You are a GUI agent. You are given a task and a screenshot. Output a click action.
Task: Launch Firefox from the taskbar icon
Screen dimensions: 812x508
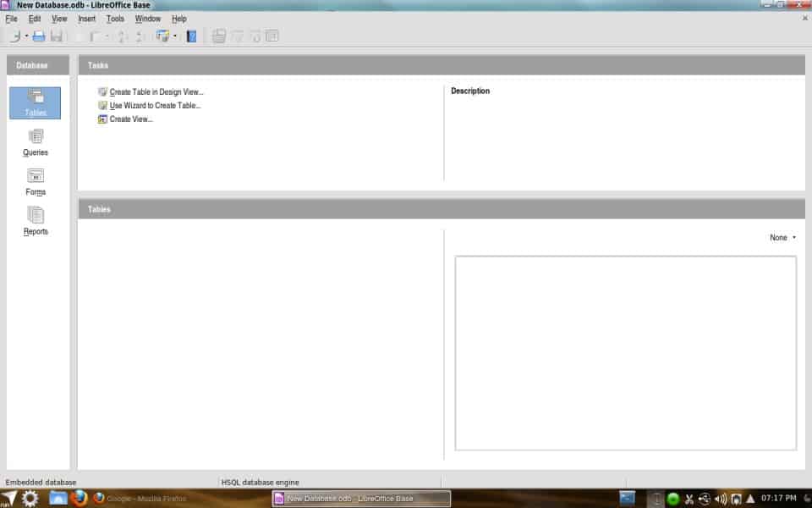79,498
